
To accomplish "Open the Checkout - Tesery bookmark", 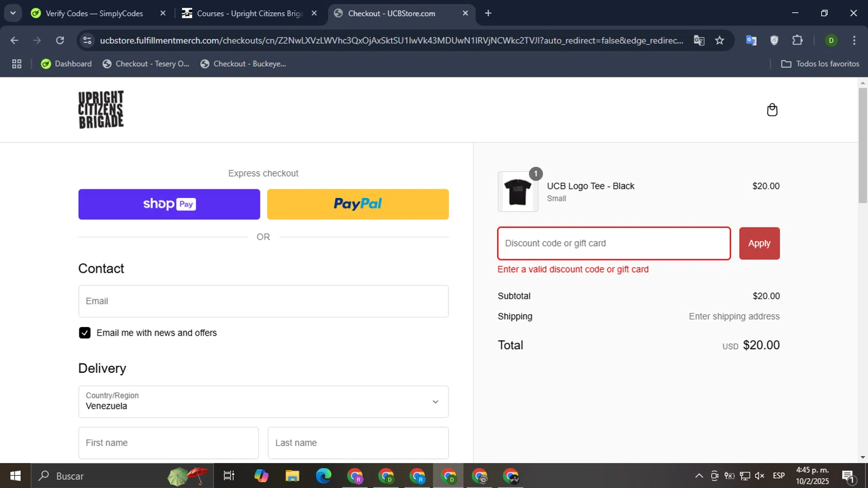I will coord(146,64).
